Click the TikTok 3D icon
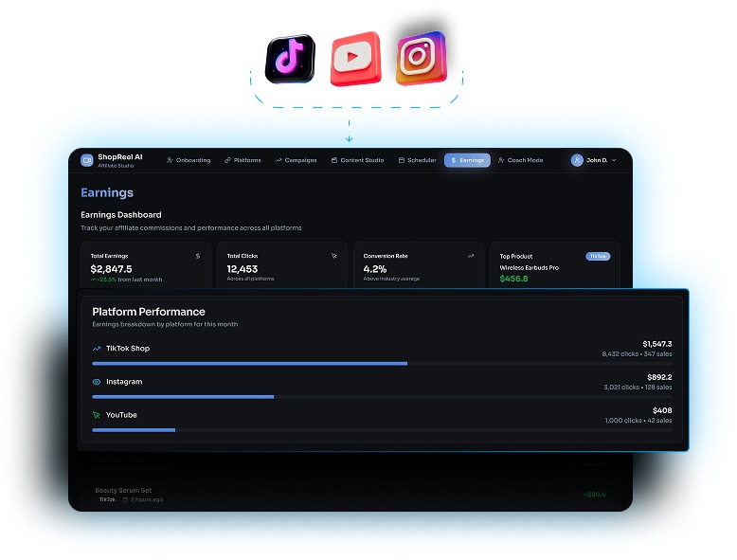The image size is (737, 560). pos(290,60)
